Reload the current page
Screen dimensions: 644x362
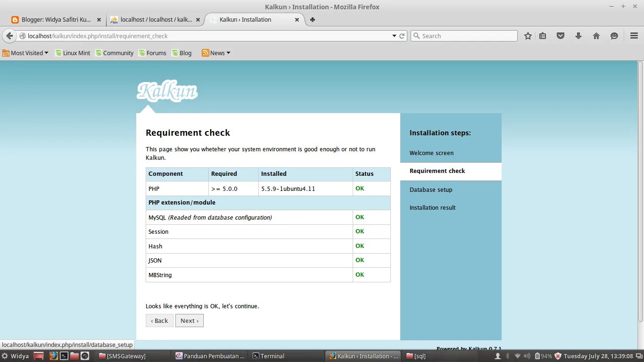click(x=402, y=36)
